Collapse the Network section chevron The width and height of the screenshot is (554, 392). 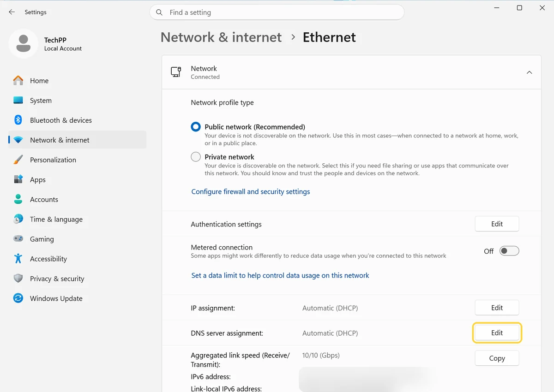[530, 72]
